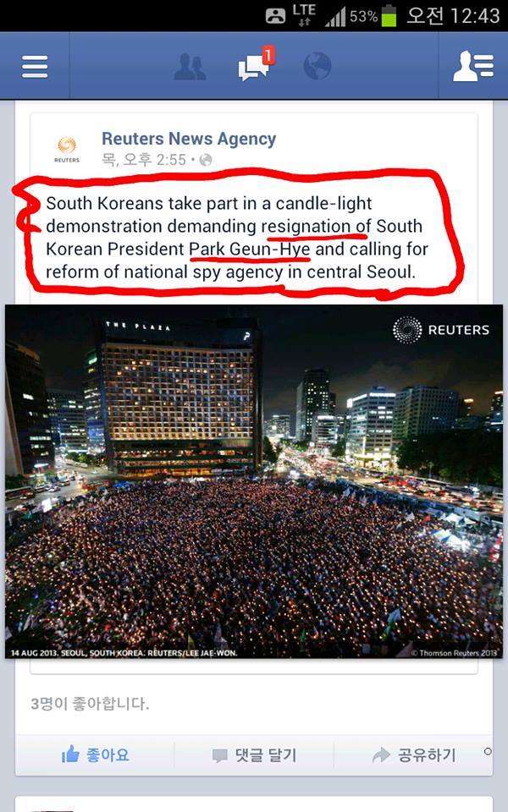Tap the post caption text
The image size is (508, 812).
point(237,237)
